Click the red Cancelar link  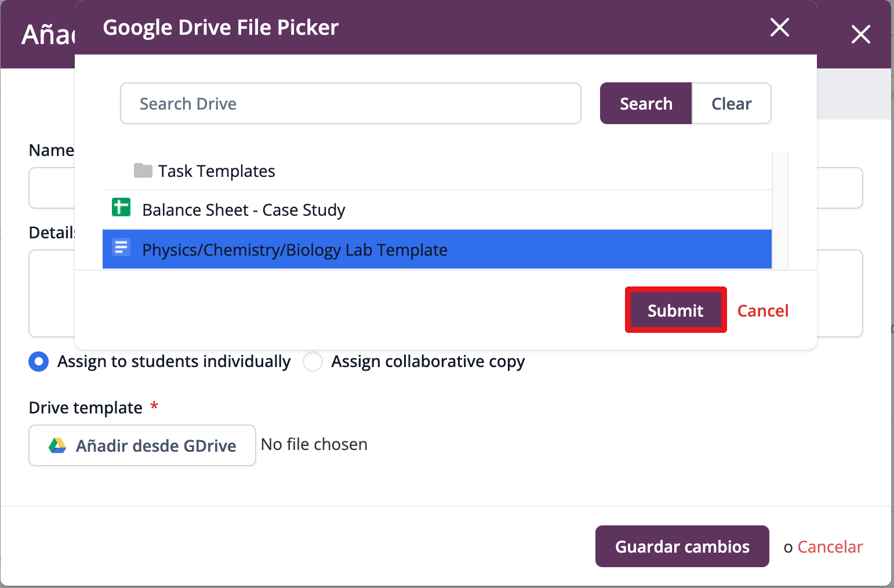pyautogui.click(x=830, y=547)
